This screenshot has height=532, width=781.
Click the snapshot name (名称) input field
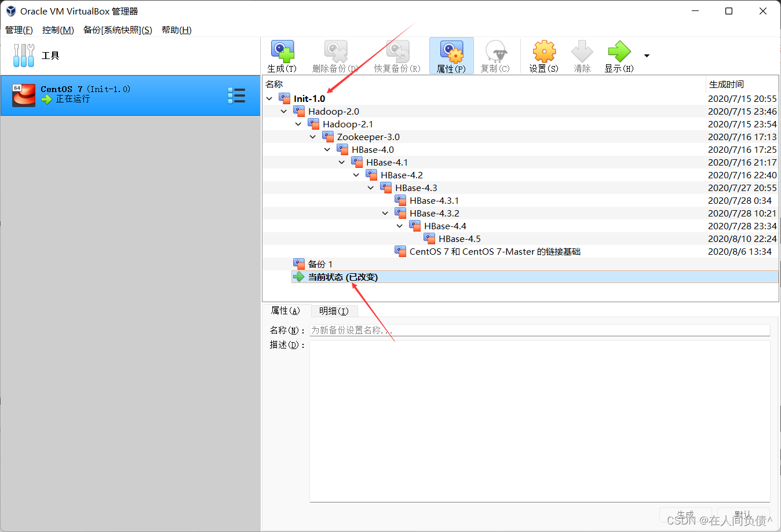540,330
